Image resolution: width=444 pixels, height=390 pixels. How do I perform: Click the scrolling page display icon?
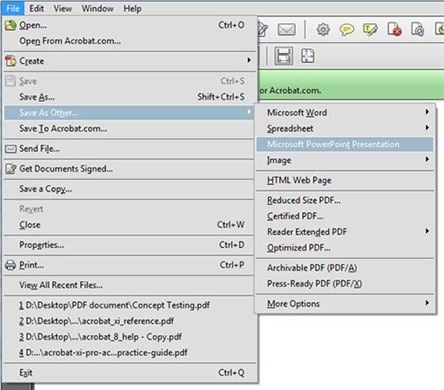[284, 56]
